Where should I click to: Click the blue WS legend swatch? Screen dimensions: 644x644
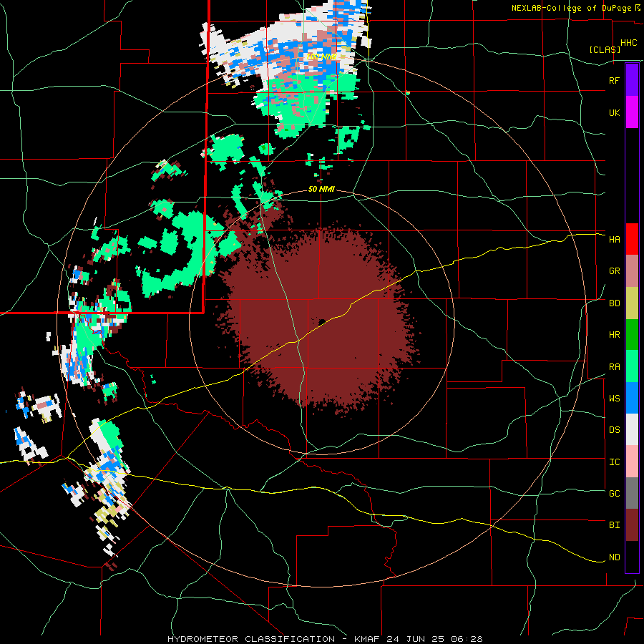(x=632, y=398)
